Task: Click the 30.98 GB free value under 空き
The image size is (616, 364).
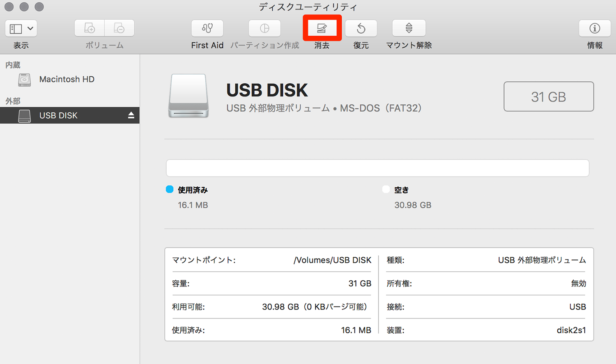Action: pos(413,205)
